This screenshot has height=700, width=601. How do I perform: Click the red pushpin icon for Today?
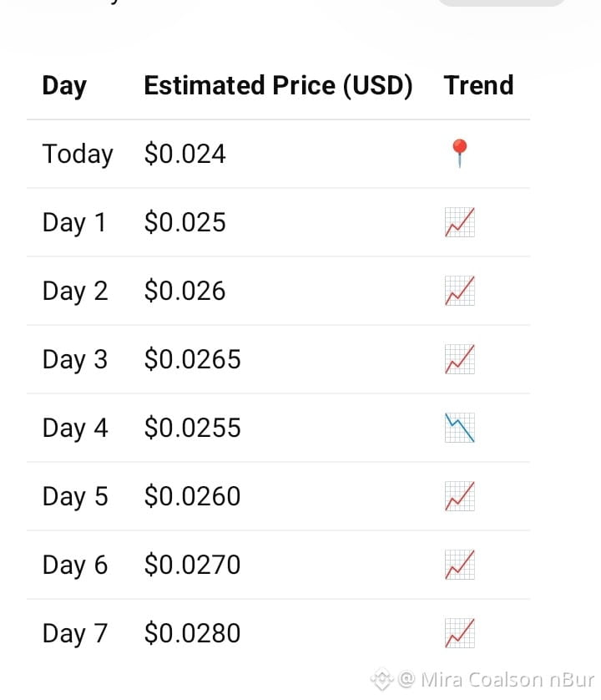(460, 153)
